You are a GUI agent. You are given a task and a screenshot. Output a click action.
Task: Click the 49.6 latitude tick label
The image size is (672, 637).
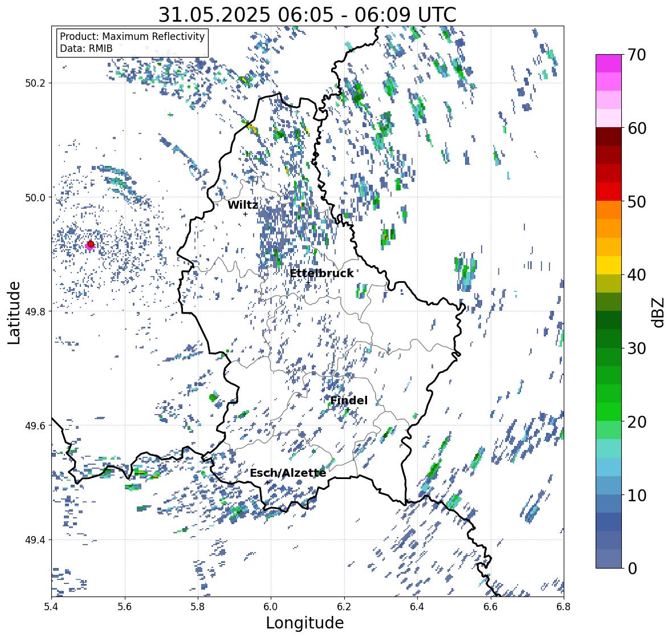(x=36, y=425)
